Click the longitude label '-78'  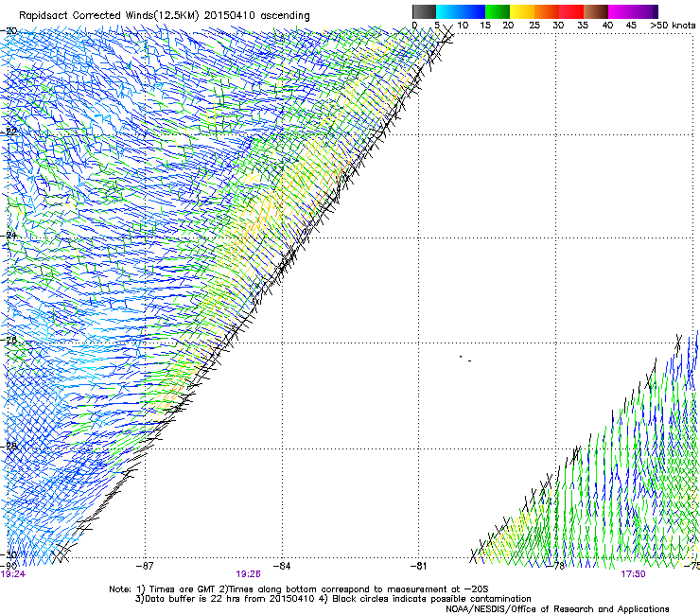tap(556, 566)
